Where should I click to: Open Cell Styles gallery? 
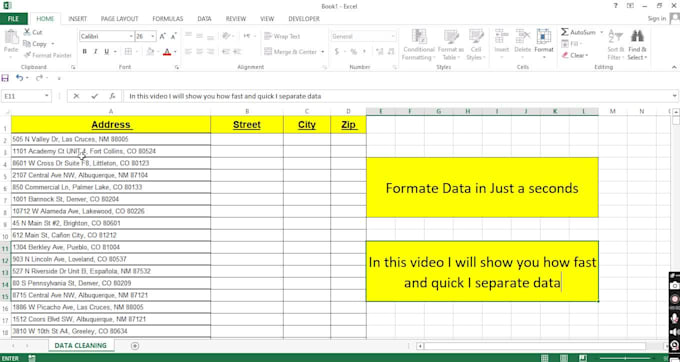476,45
